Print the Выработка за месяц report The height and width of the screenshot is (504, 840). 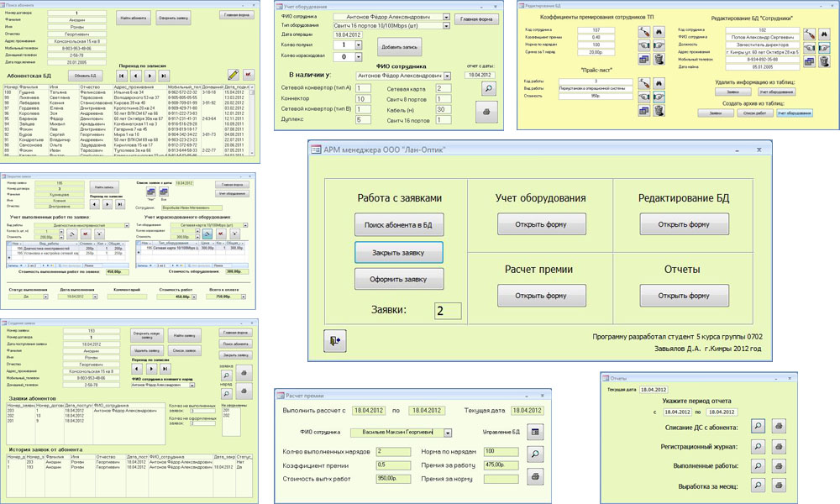pos(779,486)
